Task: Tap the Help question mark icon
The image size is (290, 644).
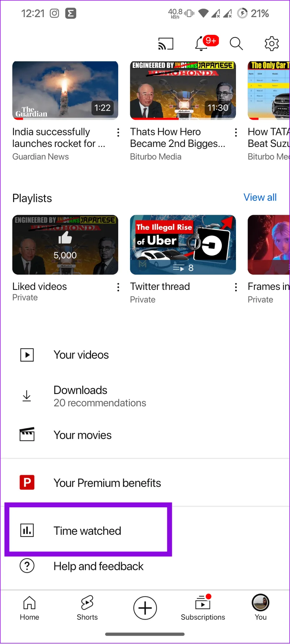Action: pos(27,566)
